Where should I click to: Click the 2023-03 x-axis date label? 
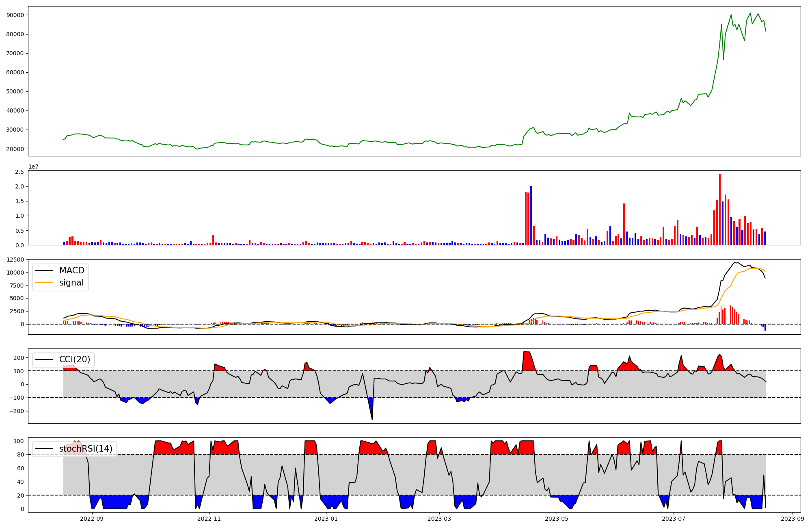[439, 518]
